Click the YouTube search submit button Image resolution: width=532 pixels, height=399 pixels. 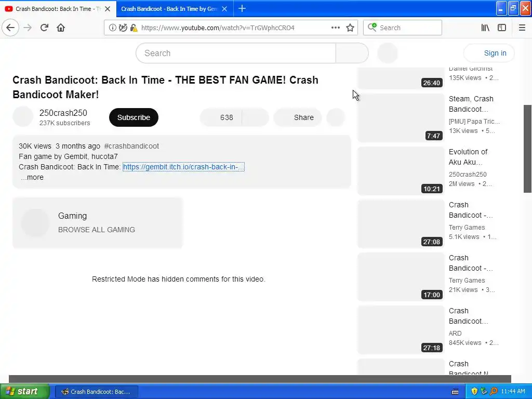tap(352, 53)
